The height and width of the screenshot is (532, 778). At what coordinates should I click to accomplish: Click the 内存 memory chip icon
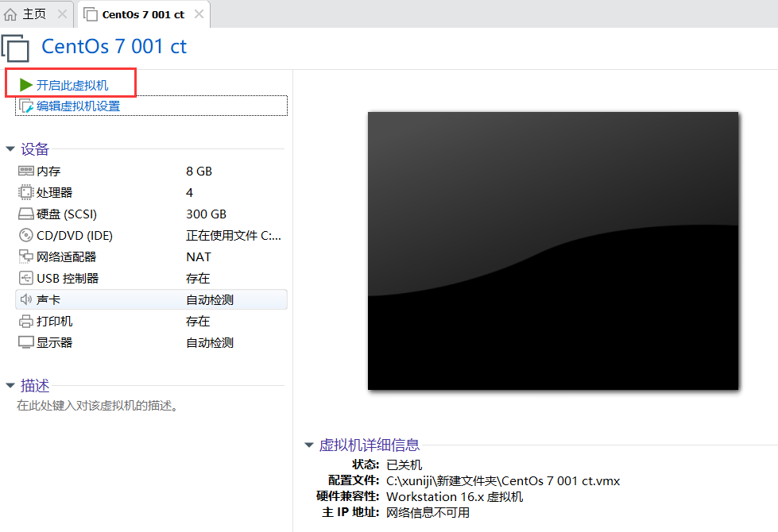[25, 171]
